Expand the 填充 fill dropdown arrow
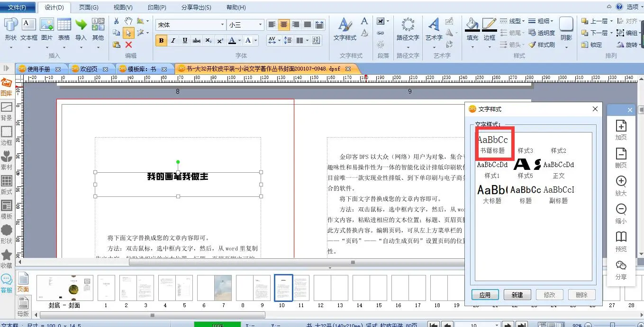The image size is (644, 327). 472,48
